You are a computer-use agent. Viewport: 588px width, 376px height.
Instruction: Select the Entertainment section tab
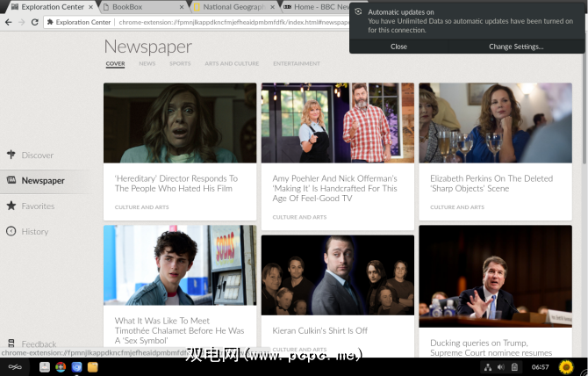[x=296, y=63]
